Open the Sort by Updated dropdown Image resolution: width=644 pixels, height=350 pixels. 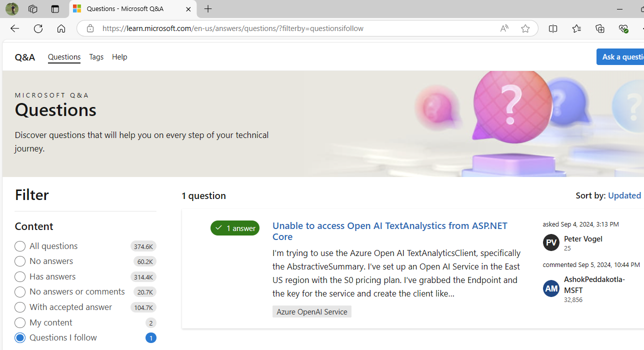coord(624,195)
